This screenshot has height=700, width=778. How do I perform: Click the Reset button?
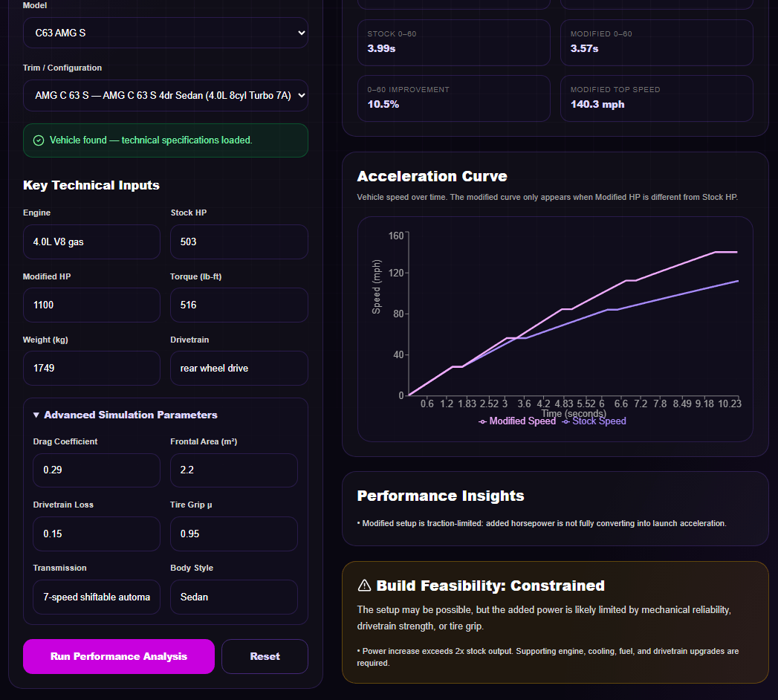[x=265, y=656]
